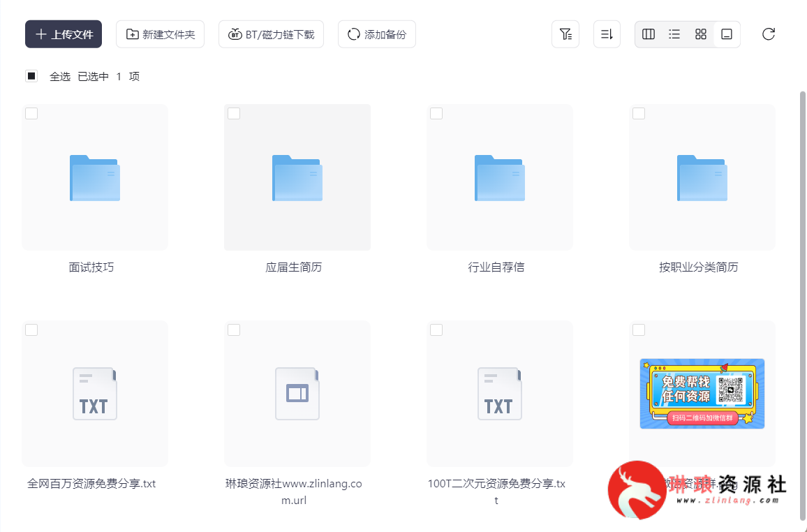Image resolution: width=807 pixels, height=532 pixels.
Task: Open the 100T二次元资源 TXT file icon
Action: pyautogui.click(x=500, y=394)
